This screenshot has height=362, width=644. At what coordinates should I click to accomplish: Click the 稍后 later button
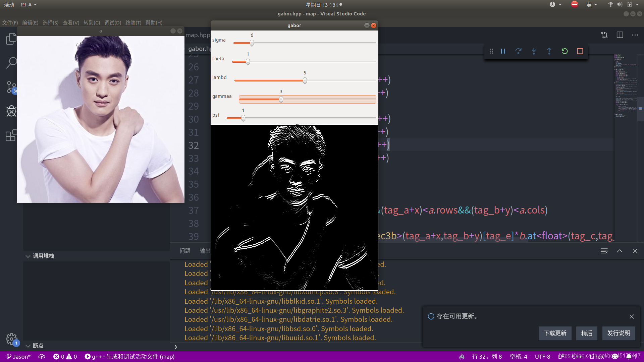click(x=587, y=333)
